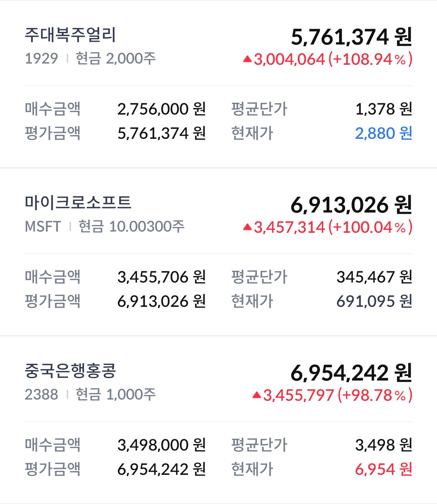
Task: Select the 1929 ticker code
Action: pos(41,59)
